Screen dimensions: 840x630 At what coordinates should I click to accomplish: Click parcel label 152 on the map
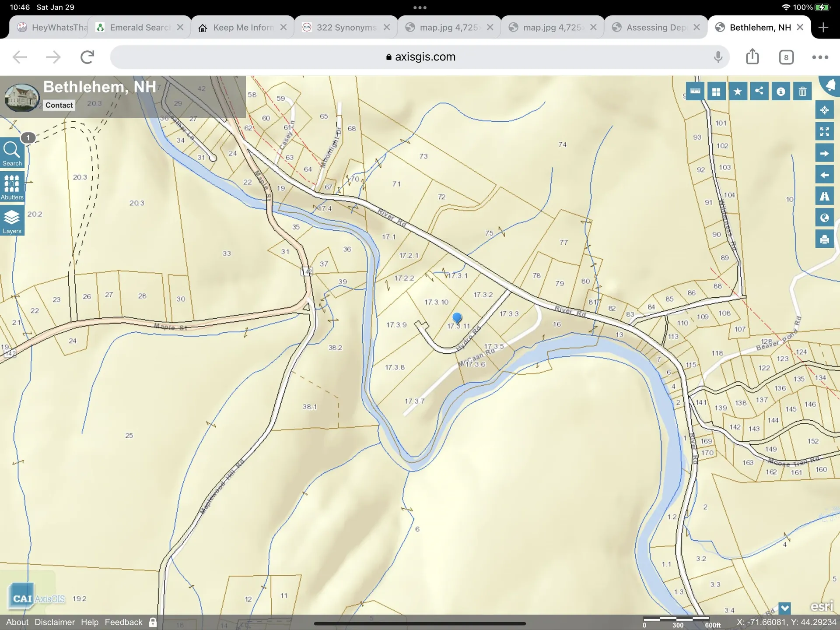(813, 441)
